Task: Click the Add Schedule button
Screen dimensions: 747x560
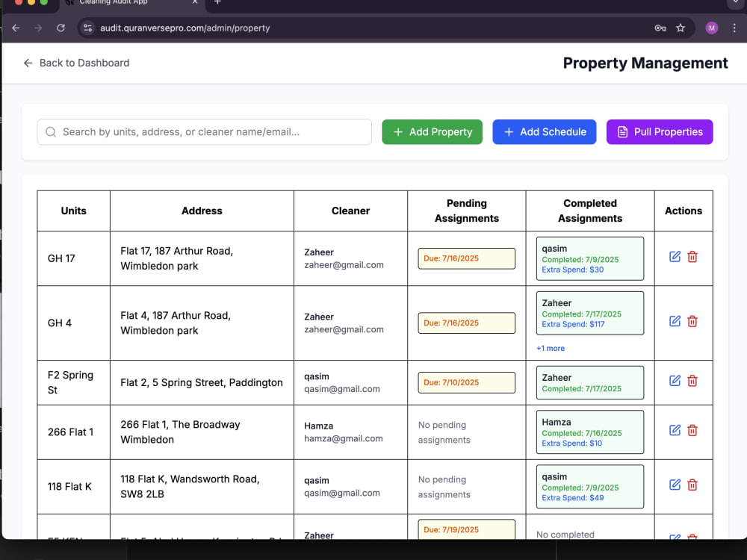Action: [x=545, y=132]
